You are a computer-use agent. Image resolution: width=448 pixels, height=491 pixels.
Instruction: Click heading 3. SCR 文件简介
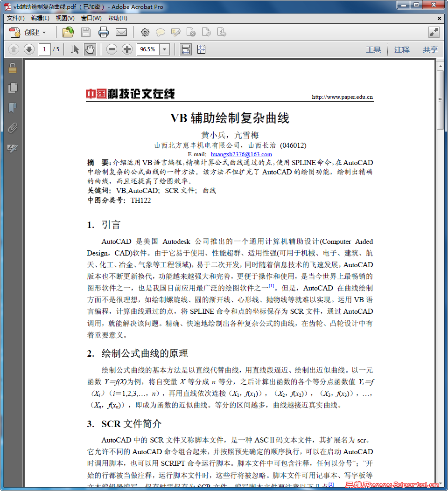(x=124, y=424)
